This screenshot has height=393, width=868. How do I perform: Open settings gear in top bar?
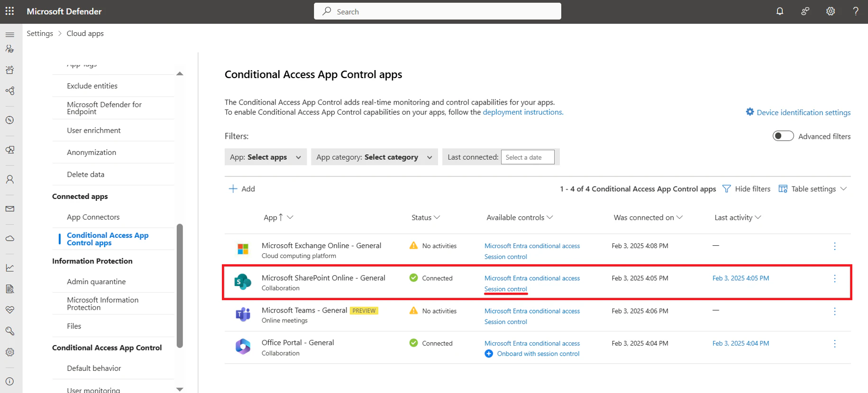coord(831,11)
